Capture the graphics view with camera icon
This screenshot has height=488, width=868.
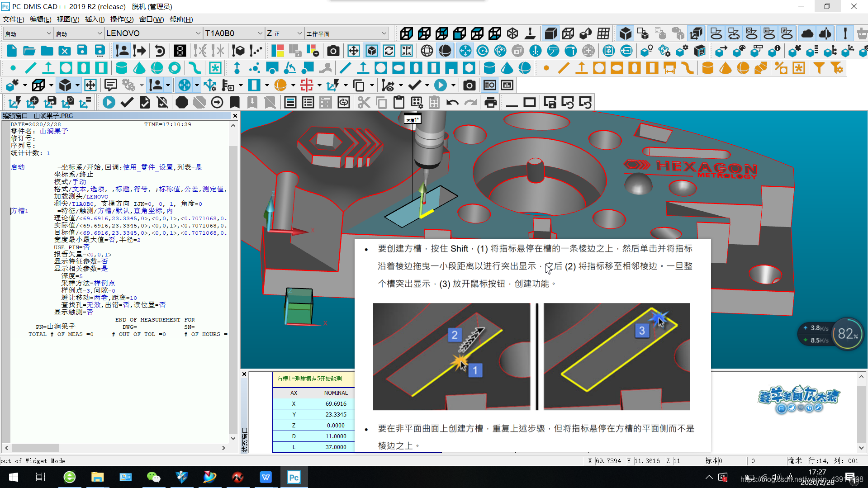(333, 51)
